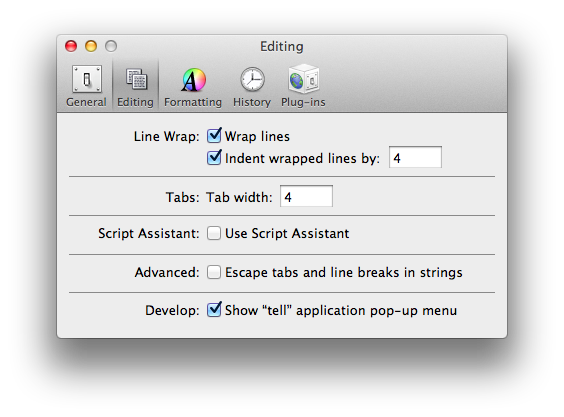Close the Editing preferences window
Viewport: 564px width, 417px height.
[71, 46]
